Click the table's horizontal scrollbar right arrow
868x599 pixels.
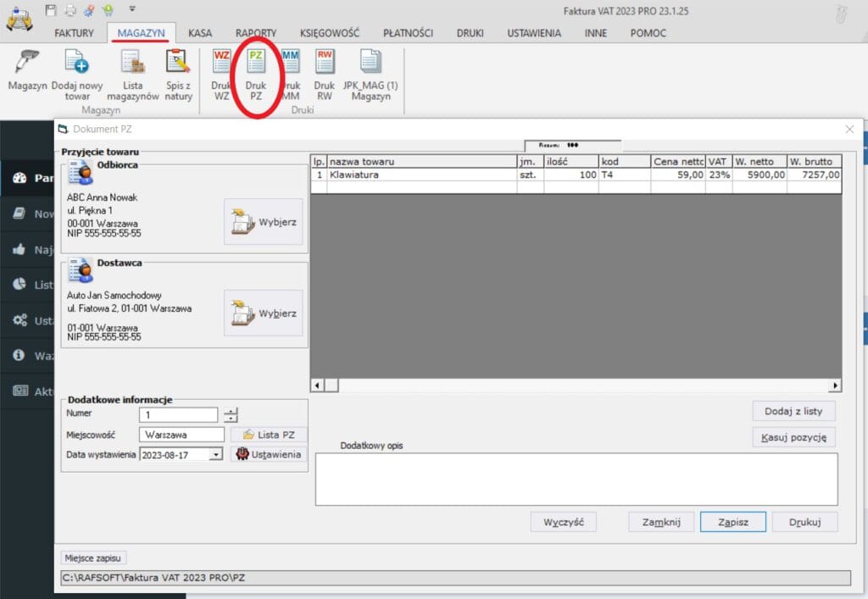pos(835,385)
